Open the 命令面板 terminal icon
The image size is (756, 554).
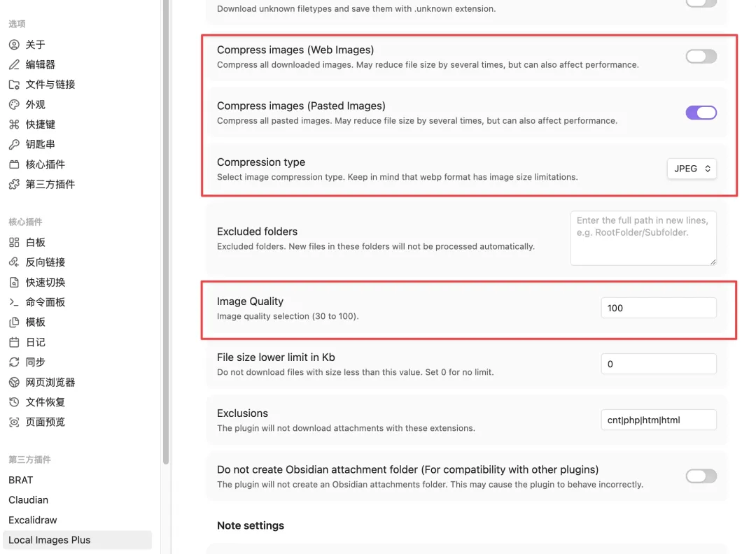pyautogui.click(x=14, y=302)
